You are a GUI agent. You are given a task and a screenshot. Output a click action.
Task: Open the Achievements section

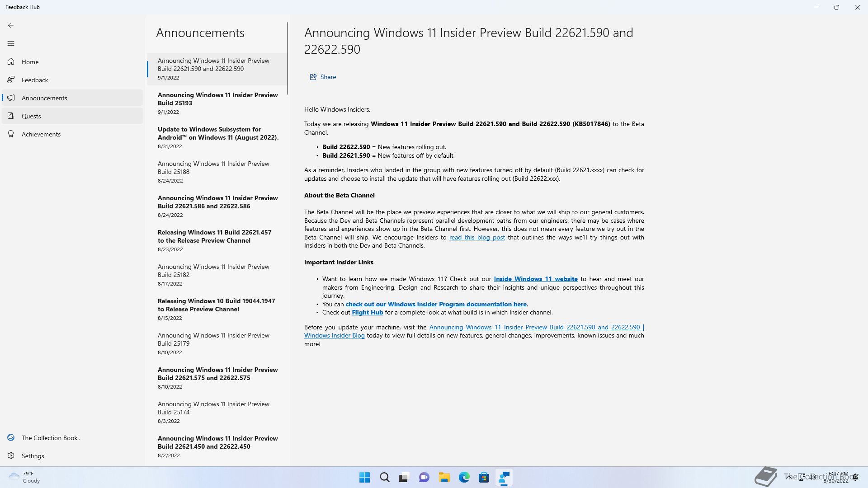[x=72, y=134]
